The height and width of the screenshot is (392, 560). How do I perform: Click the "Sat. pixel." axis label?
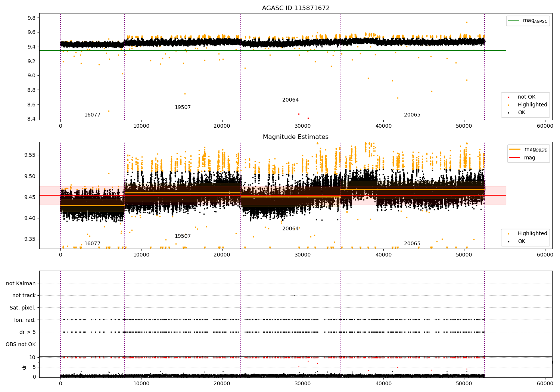point(23,308)
